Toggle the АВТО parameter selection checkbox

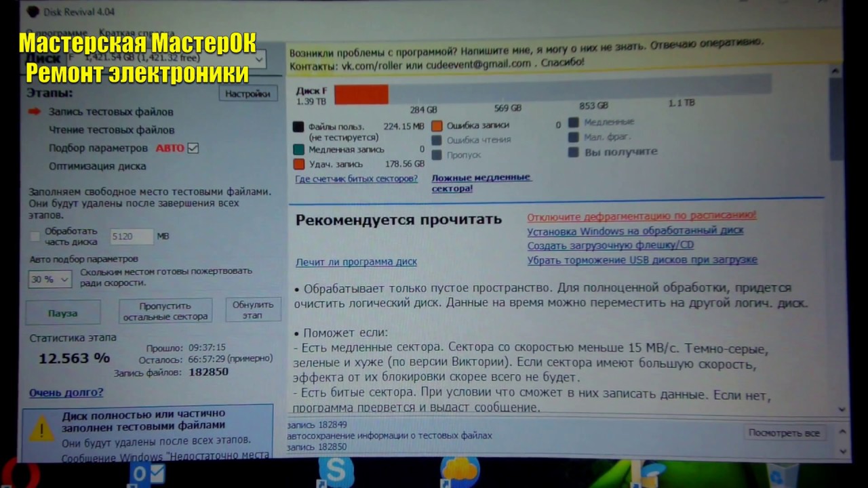tap(193, 148)
